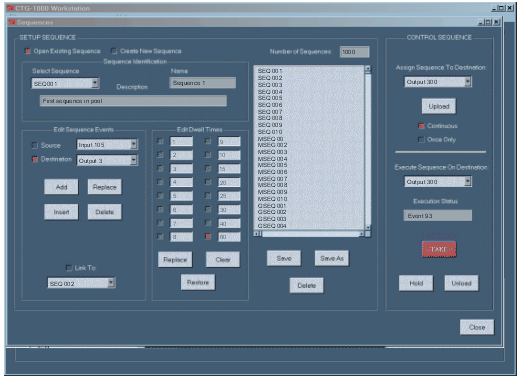Click the Add button
Viewport: 517px width, 376px height.
coord(61,187)
